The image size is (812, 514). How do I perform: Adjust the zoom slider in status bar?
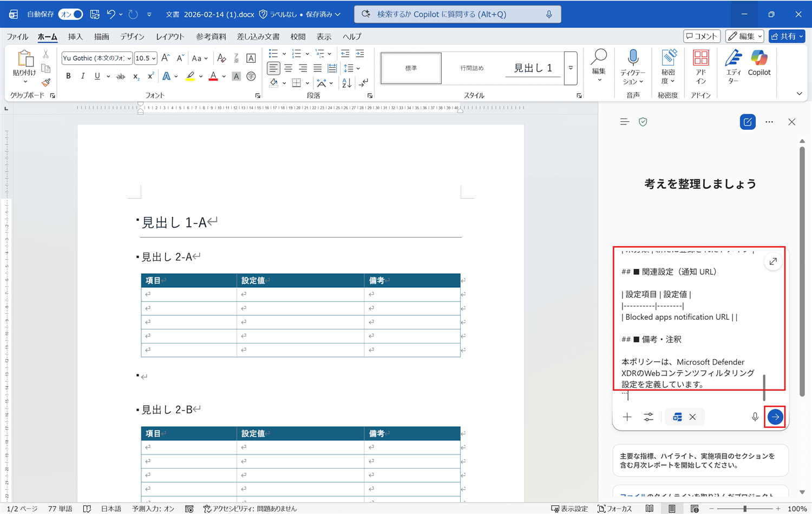pyautogui.click(x=745, y=509)
